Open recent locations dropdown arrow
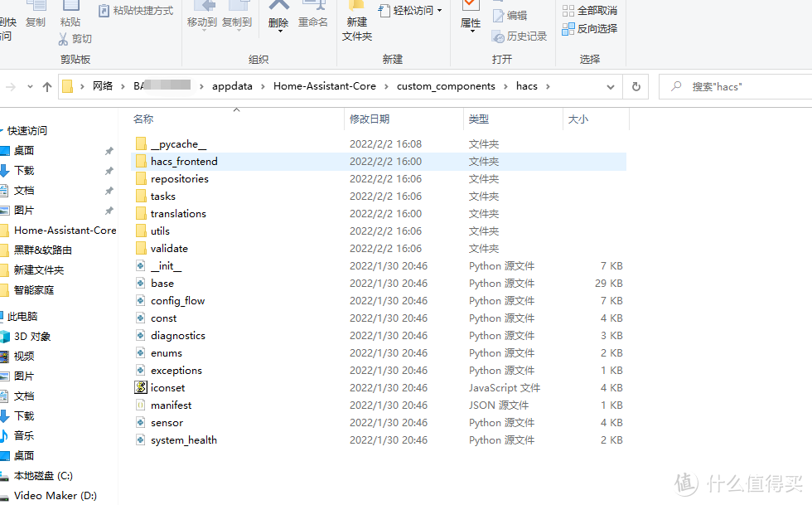The width and height of the screenshot is (812, 505). [30, 86]
